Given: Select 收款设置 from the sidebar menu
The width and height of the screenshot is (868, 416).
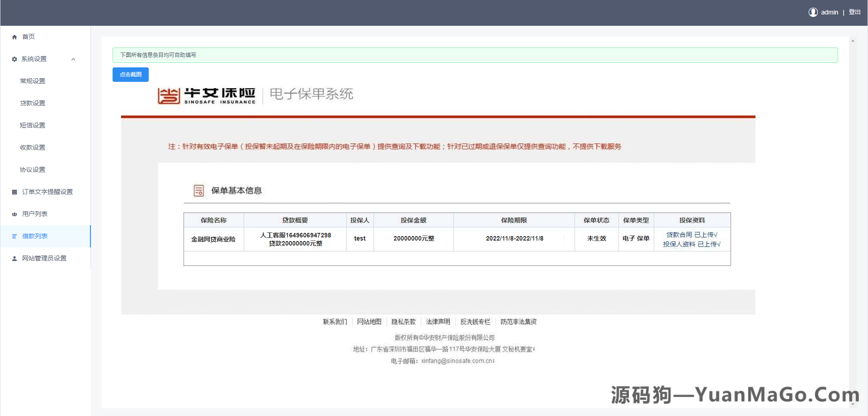Looking at the screenshot, I should [32, 147].
